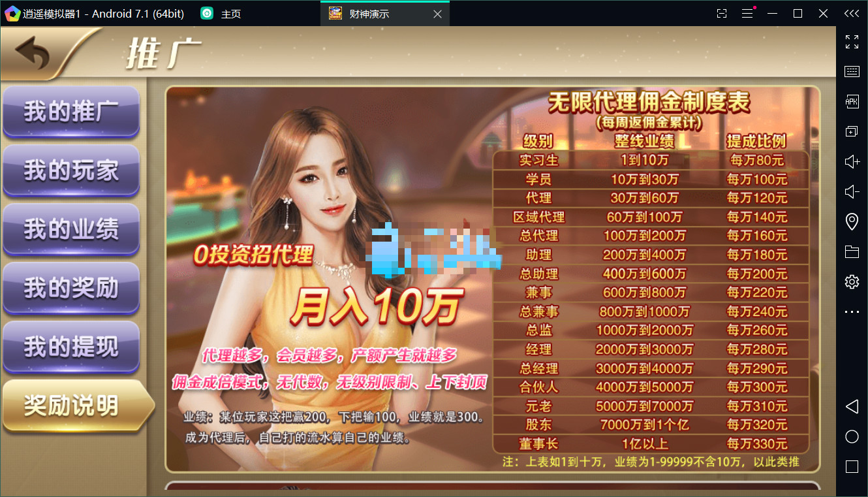This screenshot has width=868, height=497.
Task: Open 我的提现 withdrawal section
Action: (70, 346)
